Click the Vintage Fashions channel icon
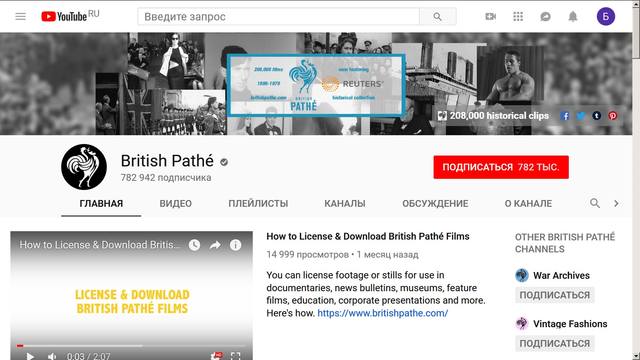640x360 pixels. [x=522, y=324]
